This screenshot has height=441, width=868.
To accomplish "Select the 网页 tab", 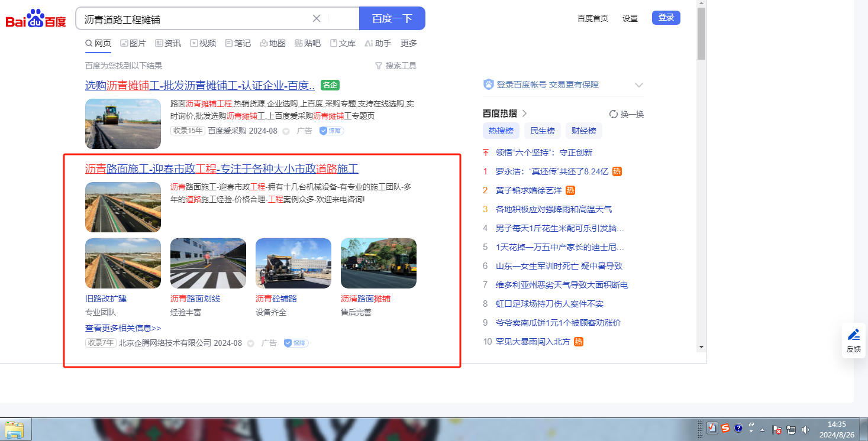I will pos(98,43).
